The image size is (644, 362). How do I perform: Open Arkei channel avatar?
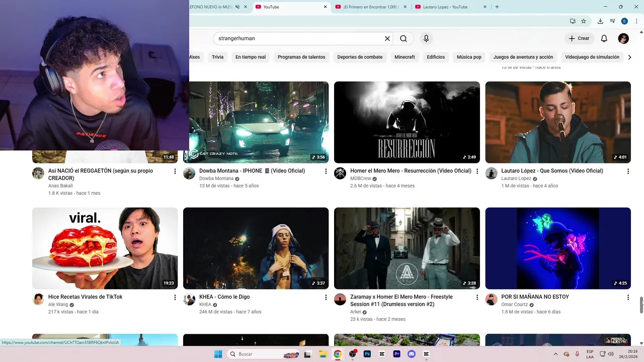coord(340,300)
